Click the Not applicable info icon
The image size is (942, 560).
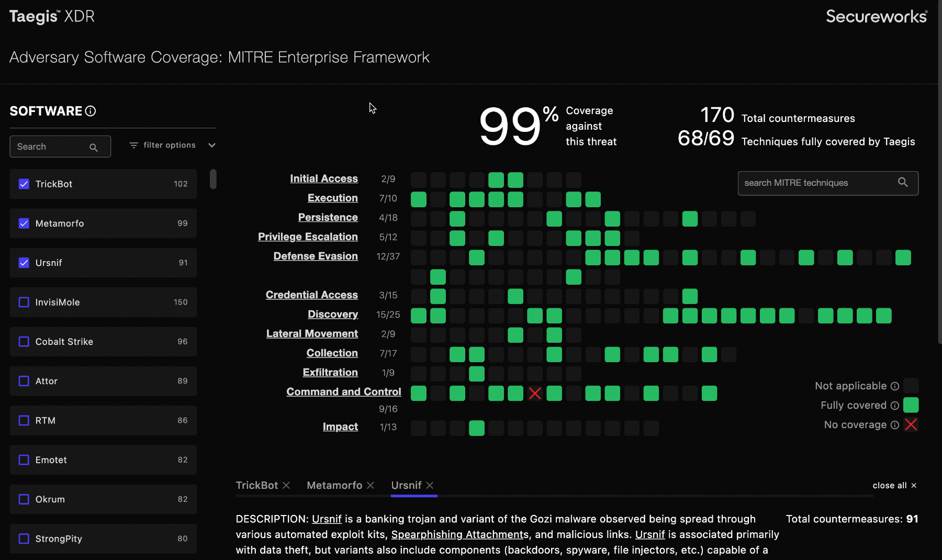895,386
